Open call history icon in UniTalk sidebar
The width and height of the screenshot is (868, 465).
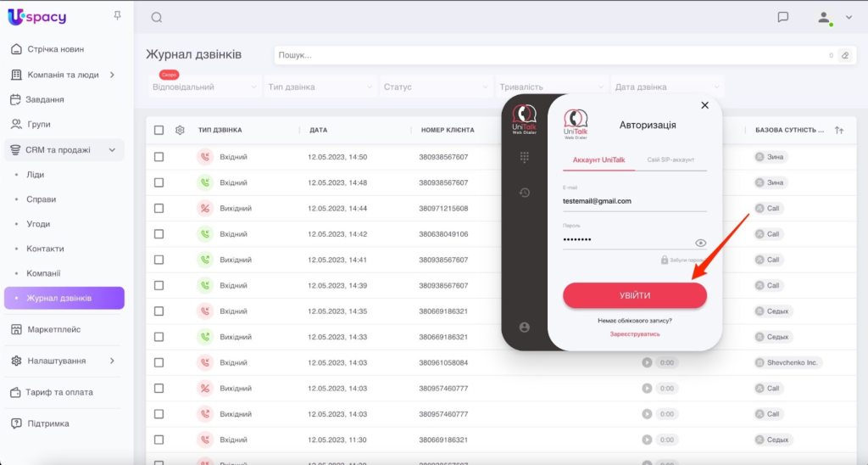pos(524,193)
